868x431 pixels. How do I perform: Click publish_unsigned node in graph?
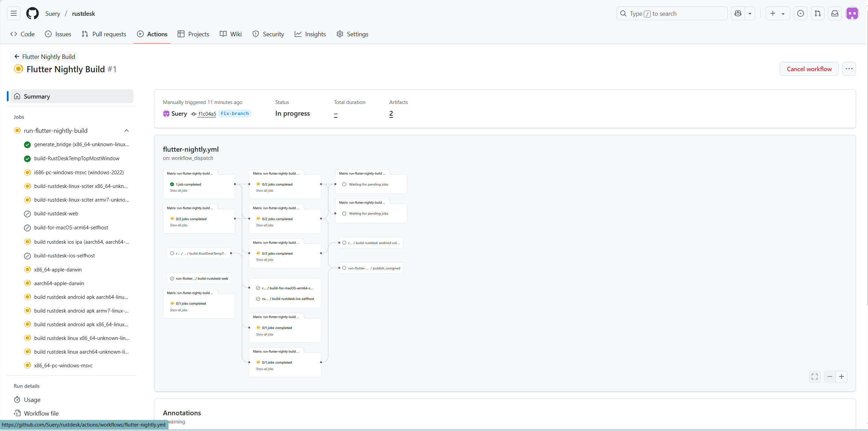pos(371,268)
